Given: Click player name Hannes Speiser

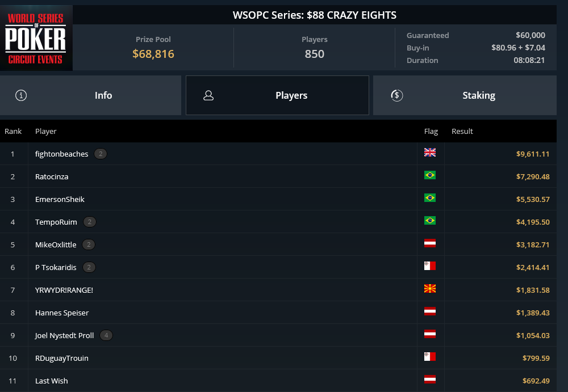Looking at the screenshot, I should point(62,313).
